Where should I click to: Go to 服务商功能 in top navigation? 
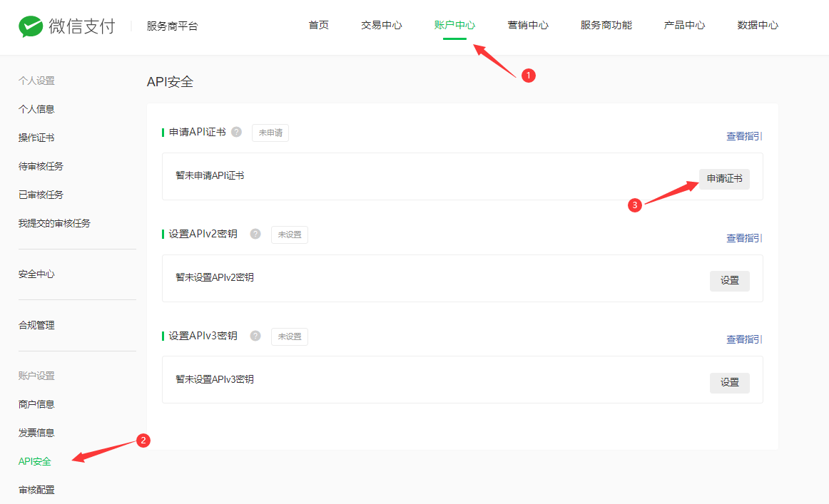(606, 26)
